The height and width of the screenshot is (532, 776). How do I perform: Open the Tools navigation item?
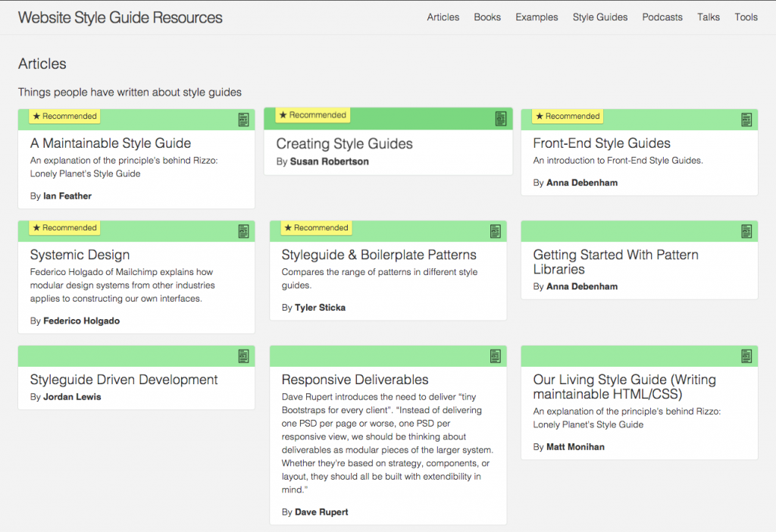click(746, 17)
